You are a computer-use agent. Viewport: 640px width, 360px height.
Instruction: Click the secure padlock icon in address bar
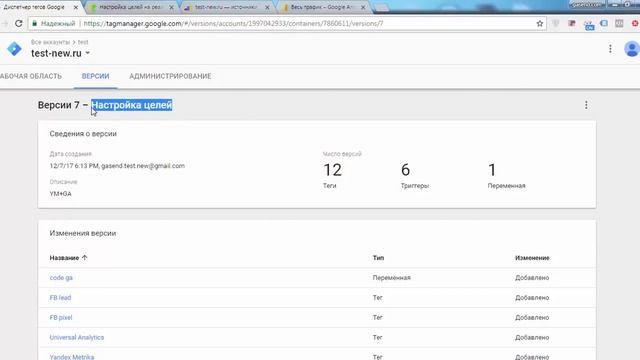pos(35,23)
